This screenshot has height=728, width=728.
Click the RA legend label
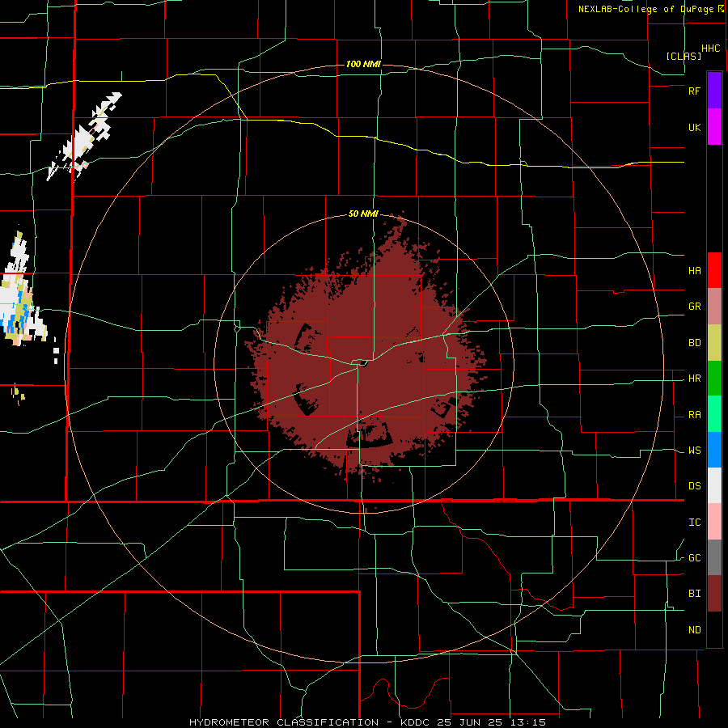coord(695,415)
